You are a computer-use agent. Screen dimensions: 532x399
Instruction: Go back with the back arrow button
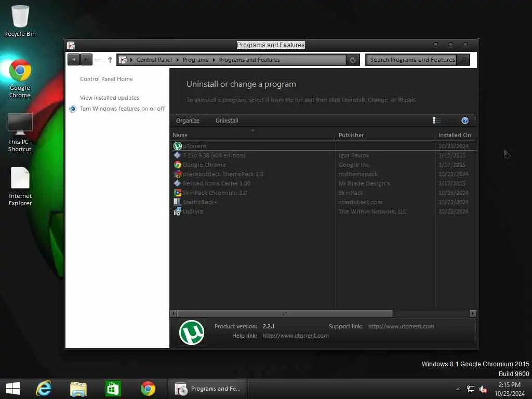74,60
